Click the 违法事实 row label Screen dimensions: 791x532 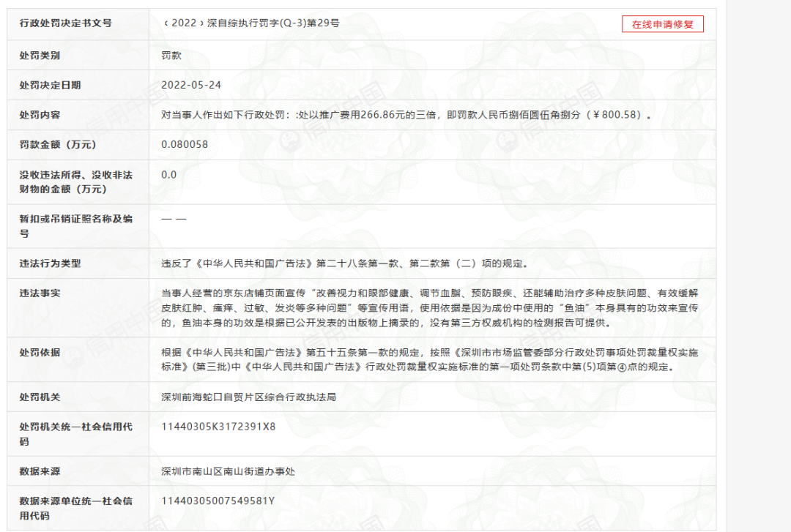[x=40, y=293]
